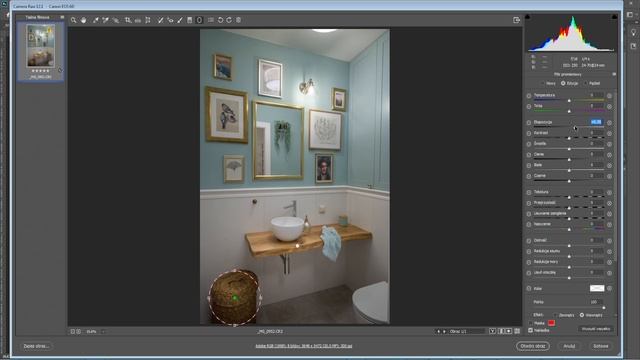Increase Temperatura with plus button
This screenshot has height=360, width=640.
(609, 96)
